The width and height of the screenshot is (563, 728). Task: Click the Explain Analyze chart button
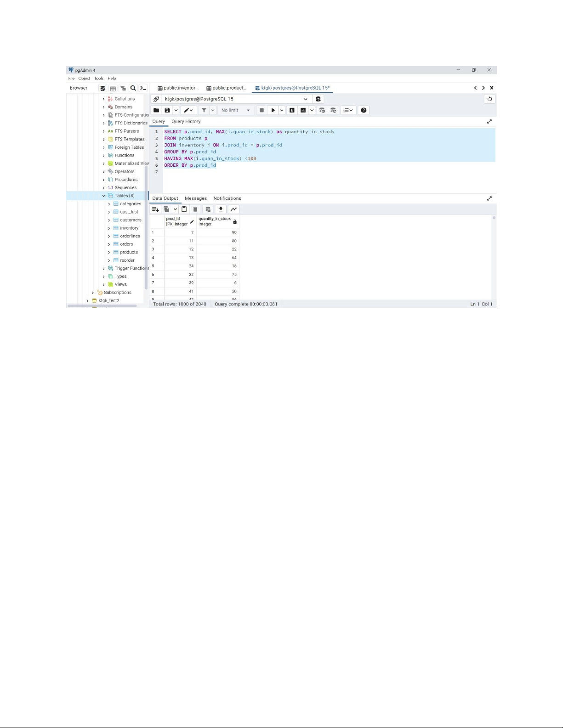(303, 110)
